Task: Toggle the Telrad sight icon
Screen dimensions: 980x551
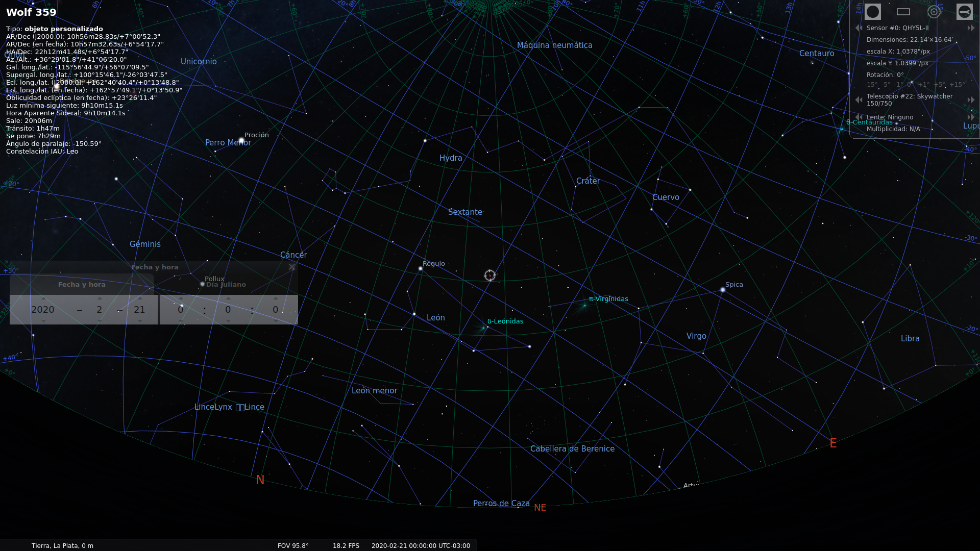Action: [934, 12]
